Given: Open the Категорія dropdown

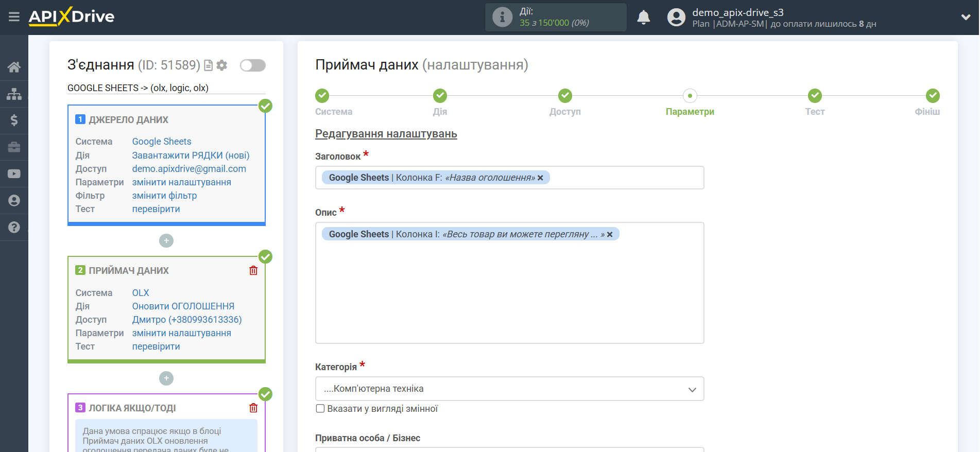Looking at the screenshot, I should pyautogui.click(x=509, y=389).
